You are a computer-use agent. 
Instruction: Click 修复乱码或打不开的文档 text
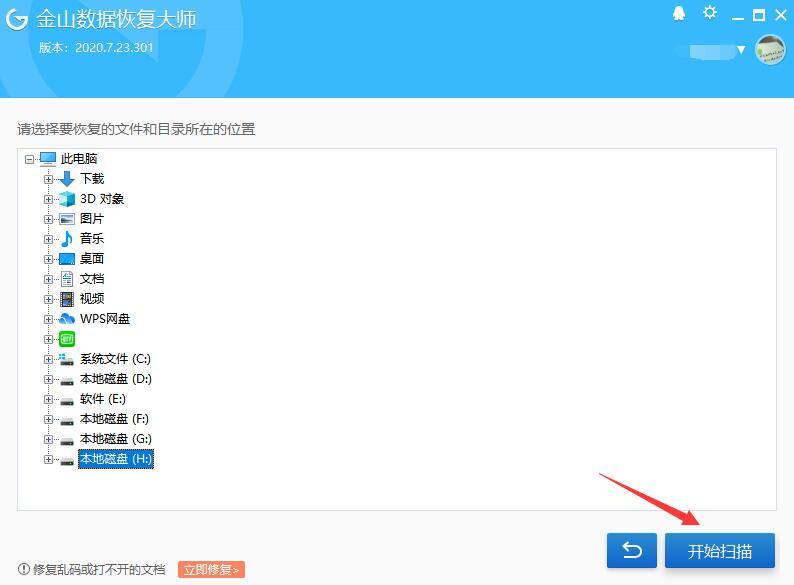(99, 570)
